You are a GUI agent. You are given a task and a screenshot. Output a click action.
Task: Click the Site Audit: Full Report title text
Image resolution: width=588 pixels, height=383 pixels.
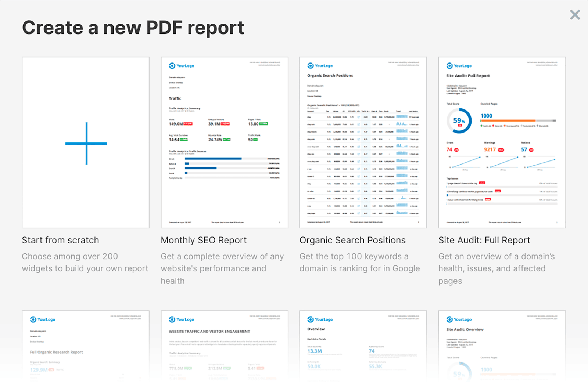484,240
